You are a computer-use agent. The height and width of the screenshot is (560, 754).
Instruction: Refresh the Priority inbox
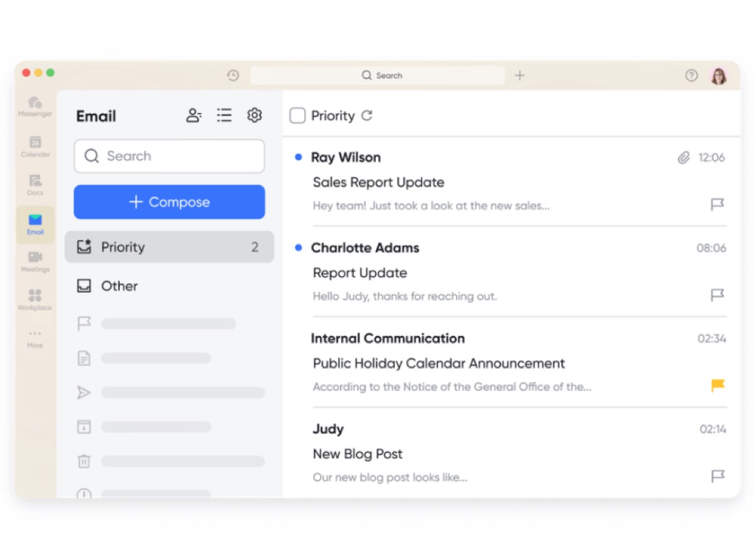pyautogui.click(x=367, y=116)
